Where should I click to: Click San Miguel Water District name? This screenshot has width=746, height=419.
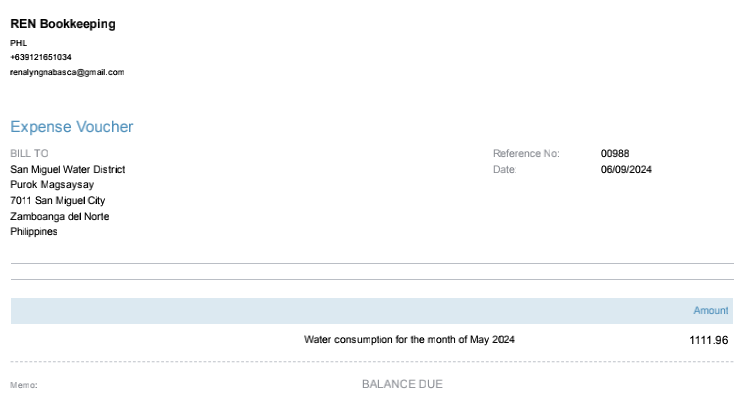pyautogui.click(x=67, y=169)
